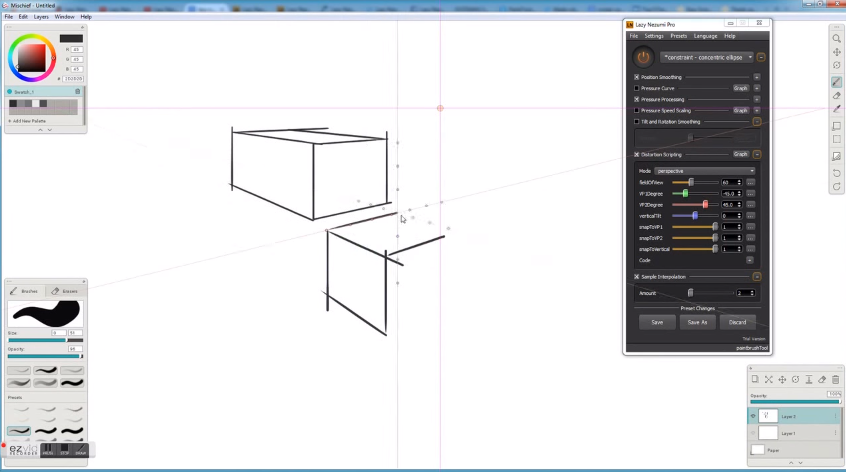
Task: Open verticalTilt options ellipsis button
Action: pyautogui.click(x=751, y=216)
